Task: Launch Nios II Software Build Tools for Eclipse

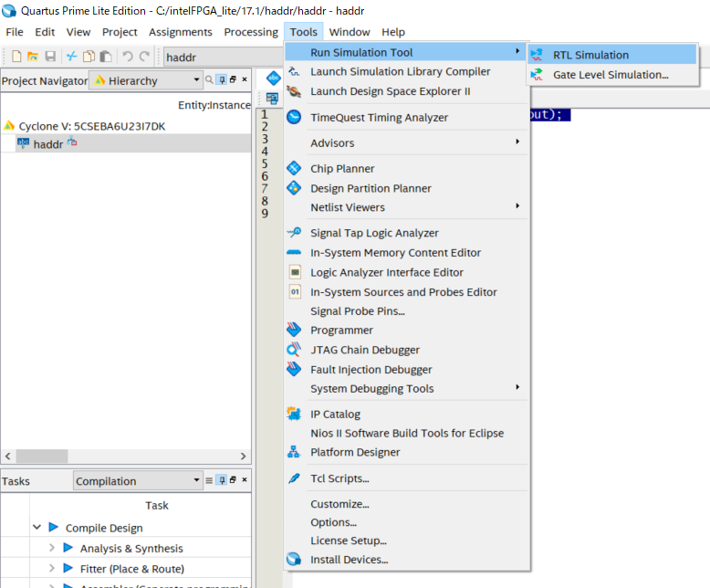Action: [406, 433]
